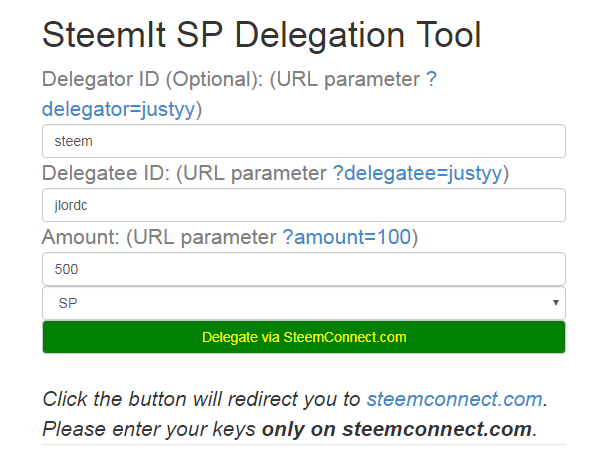Click 'Click the button will redirect you' text
The height and width of the screenshot is (459, 603).
pyautogui.click(x=200, y=399)
